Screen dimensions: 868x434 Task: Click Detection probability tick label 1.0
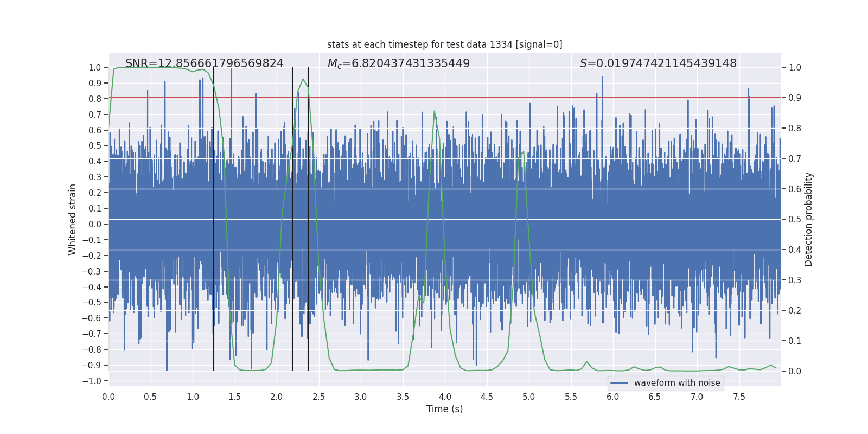pyautogui.click(x=795, y=67)
